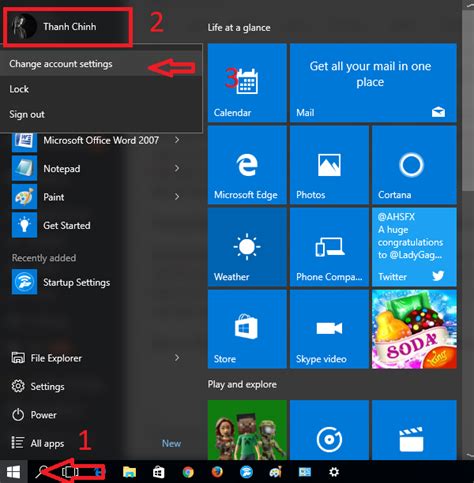Expand Microsoft Office Word 2007 jump list arrow
This screenshot has width=474, height=483.
177,140
